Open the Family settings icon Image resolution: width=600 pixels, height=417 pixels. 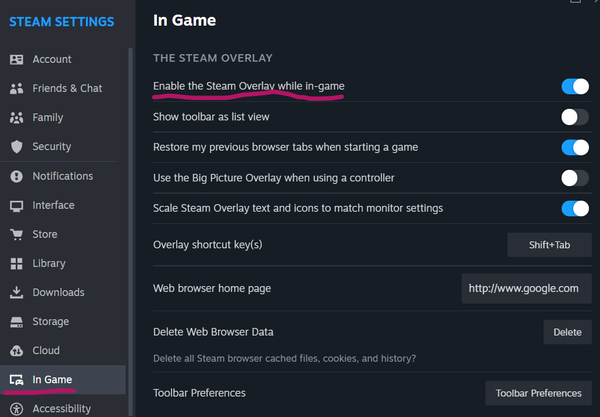(16, 117)
